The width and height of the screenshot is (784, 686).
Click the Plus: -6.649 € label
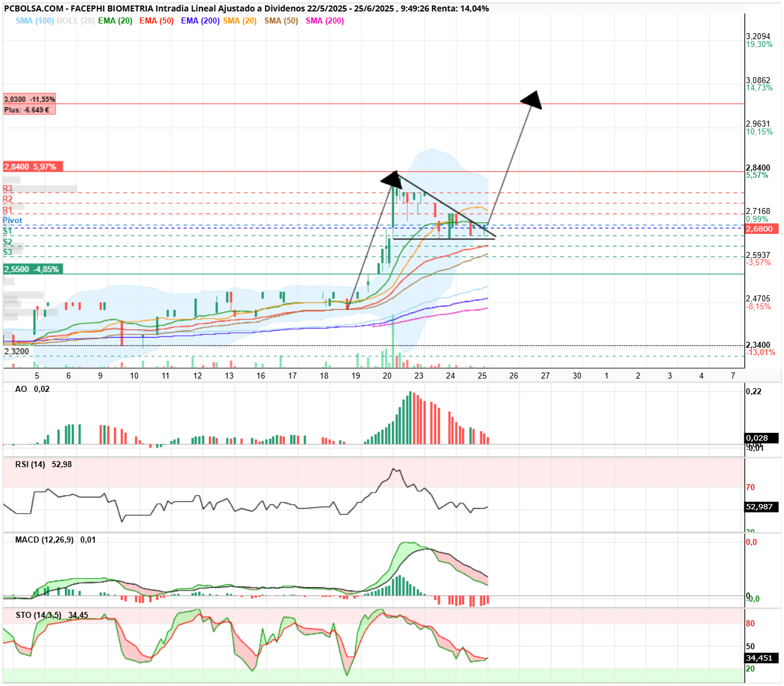[x=30, y=110]
